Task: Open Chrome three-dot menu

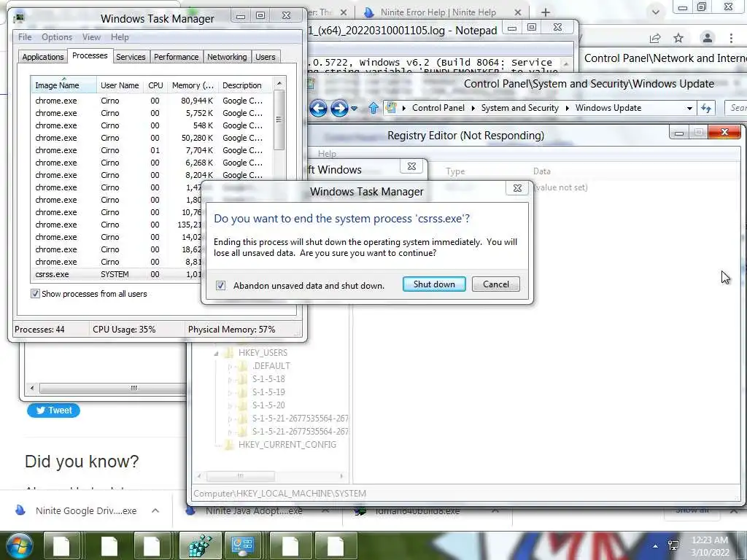Action: 731,38
